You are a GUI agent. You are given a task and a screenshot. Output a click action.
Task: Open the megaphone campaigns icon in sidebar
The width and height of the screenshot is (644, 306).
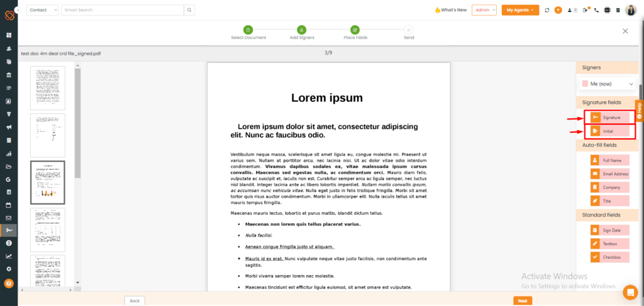[x=9, y=127]
